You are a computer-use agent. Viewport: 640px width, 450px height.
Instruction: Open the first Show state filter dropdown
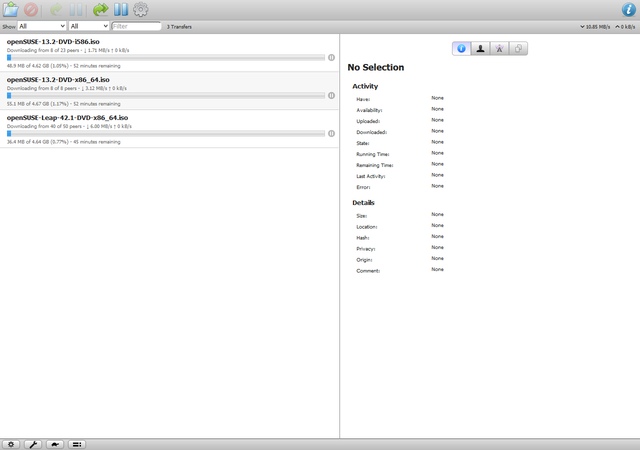42,26
